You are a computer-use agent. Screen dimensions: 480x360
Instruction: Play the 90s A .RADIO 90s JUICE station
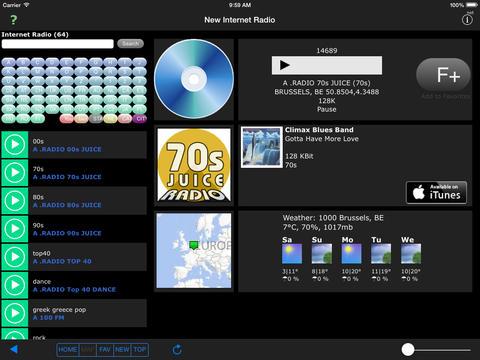point(15,229)
